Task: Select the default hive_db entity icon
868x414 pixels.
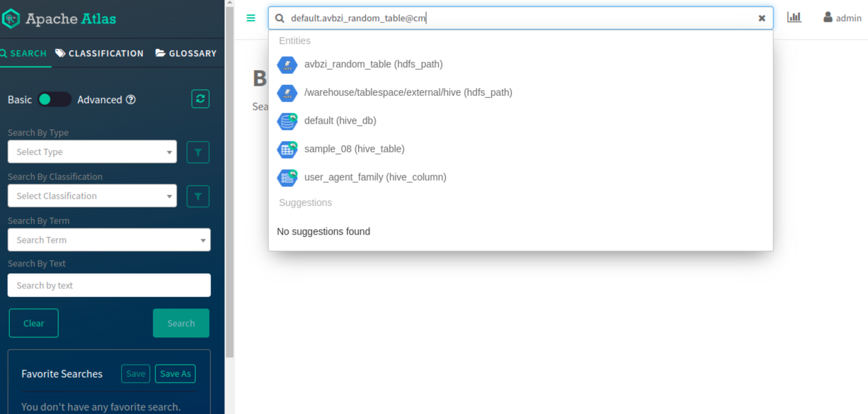Action: 287,121
